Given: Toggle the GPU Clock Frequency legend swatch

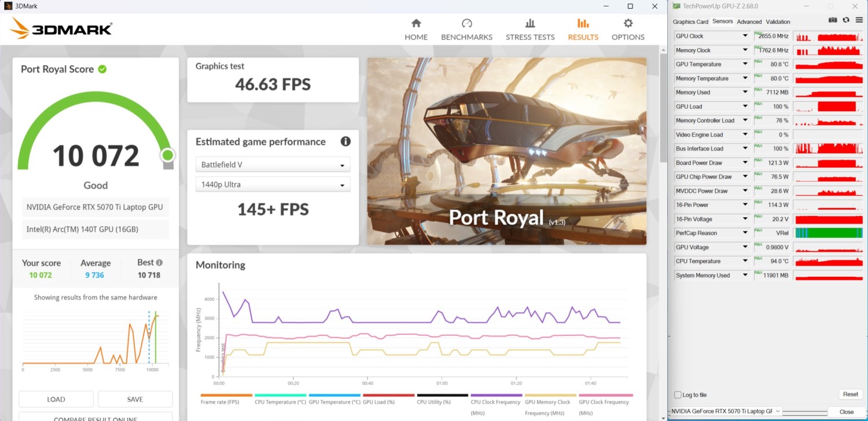Looking at the screenshot, I should click(x=605, y=396).
